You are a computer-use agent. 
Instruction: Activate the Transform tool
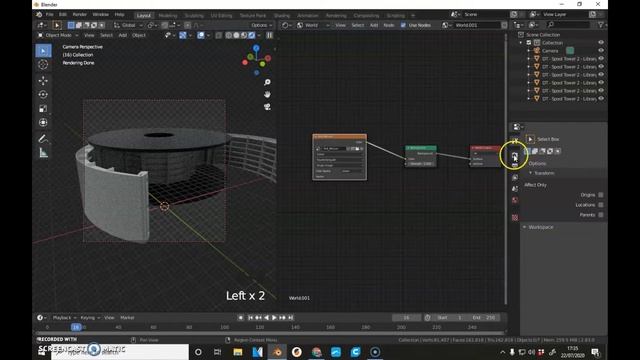[x=43, y=122]
